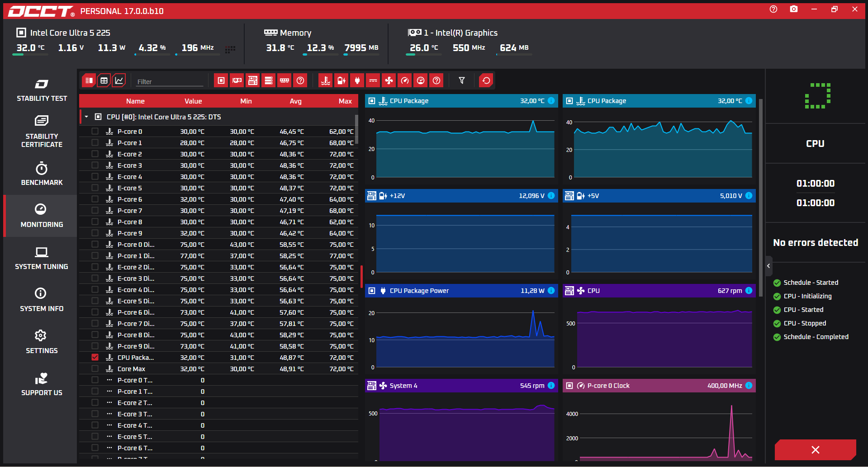The height and width of the screenshot is (467, 868).
Task: Sort table by Max column header
Action: coord(345,101)
